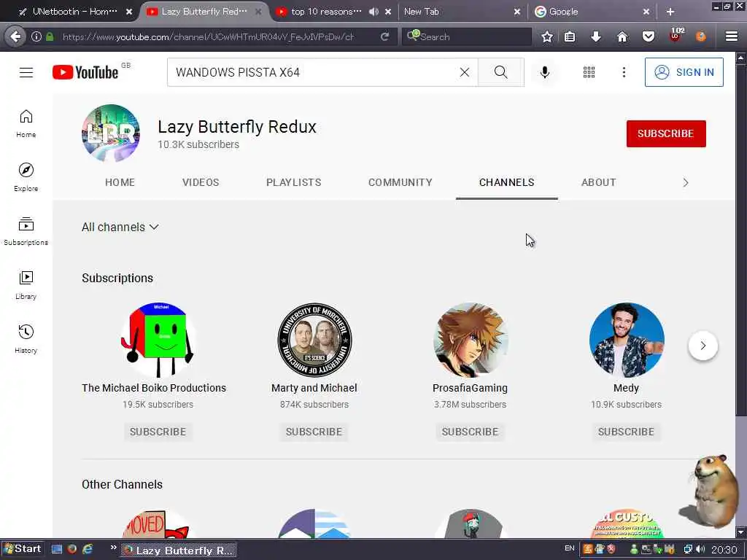Open Subscriptions in the left sidebar
The image size is (747, 560).
click(26, 231)
